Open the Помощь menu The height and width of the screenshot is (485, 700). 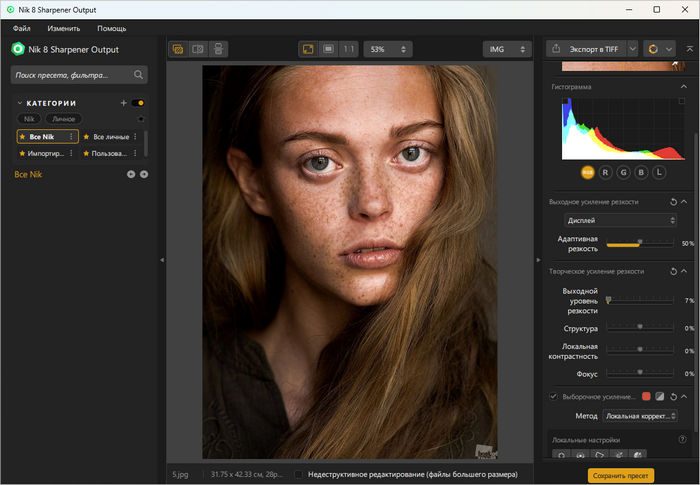[x=111, y=28]
